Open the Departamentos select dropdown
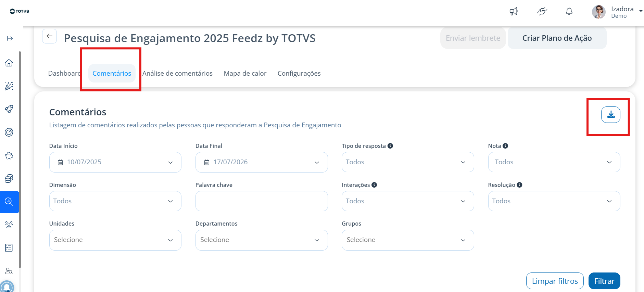This screenshot has width=644, height=292. coord(262,240)
